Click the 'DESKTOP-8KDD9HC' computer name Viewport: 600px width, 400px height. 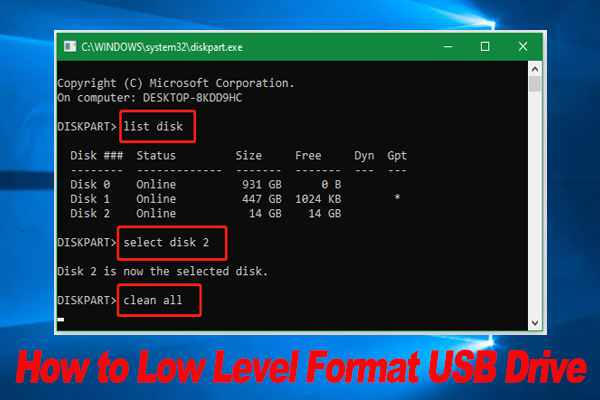pos(192,98)
